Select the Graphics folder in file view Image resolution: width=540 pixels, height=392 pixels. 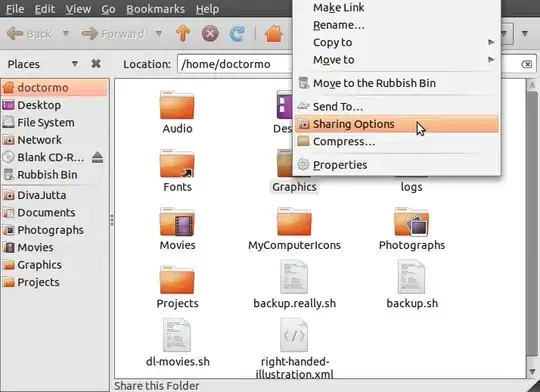point(294,187)
